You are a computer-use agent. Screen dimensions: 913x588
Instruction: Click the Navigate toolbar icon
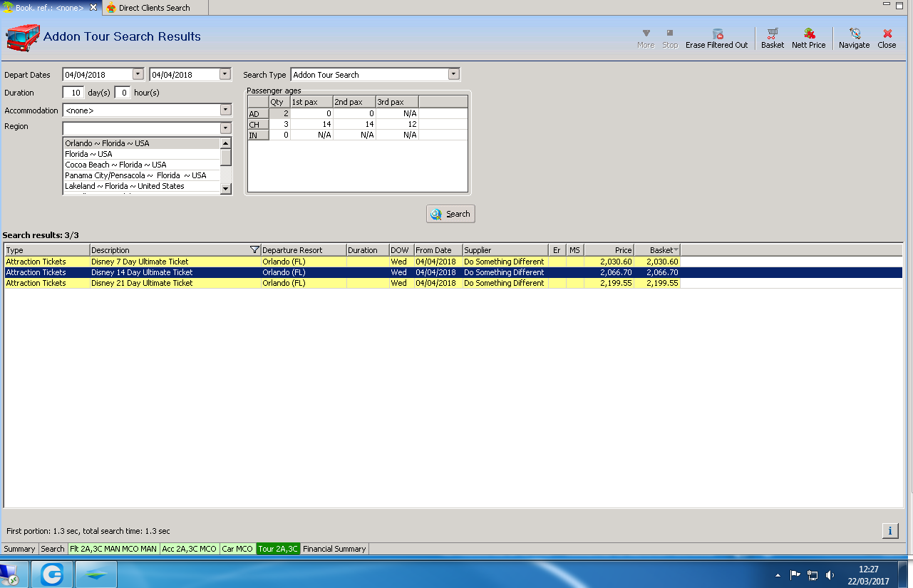tap(855, 33)
